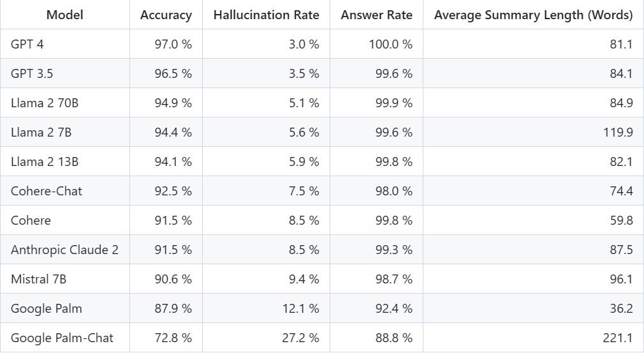
Task: Click the 97.0 % accuracy value
Action: coord(173,44)
